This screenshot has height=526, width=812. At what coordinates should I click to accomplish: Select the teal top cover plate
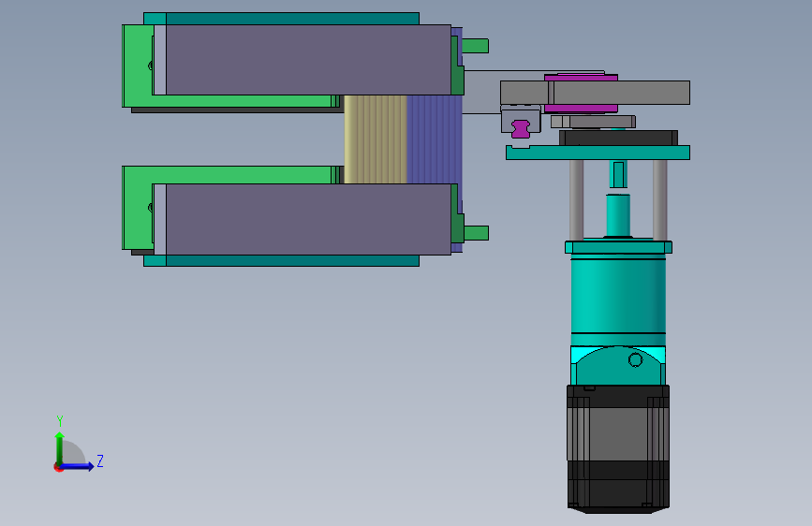(x=281, y=19)
